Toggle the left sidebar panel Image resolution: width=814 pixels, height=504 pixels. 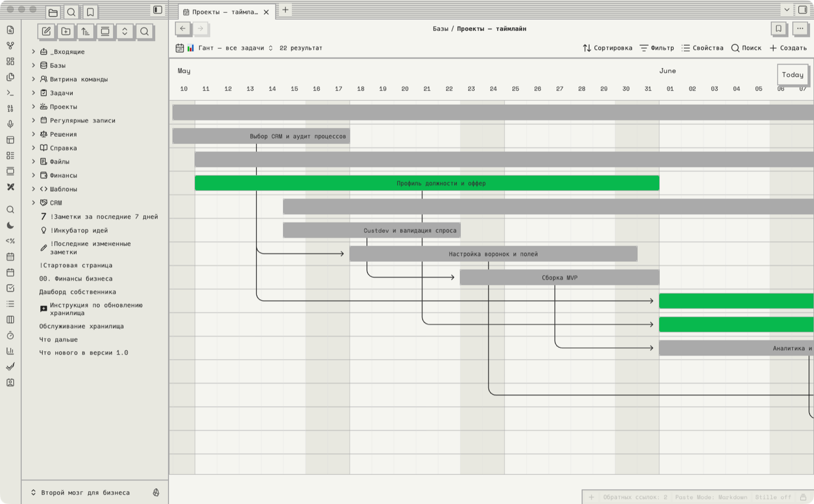[x=158, y=10]
